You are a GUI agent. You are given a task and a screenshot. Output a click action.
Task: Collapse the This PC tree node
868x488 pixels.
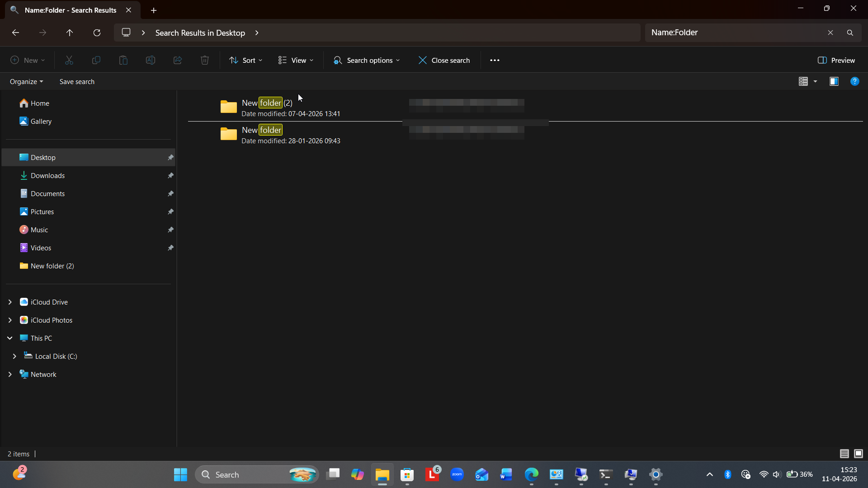10,338
